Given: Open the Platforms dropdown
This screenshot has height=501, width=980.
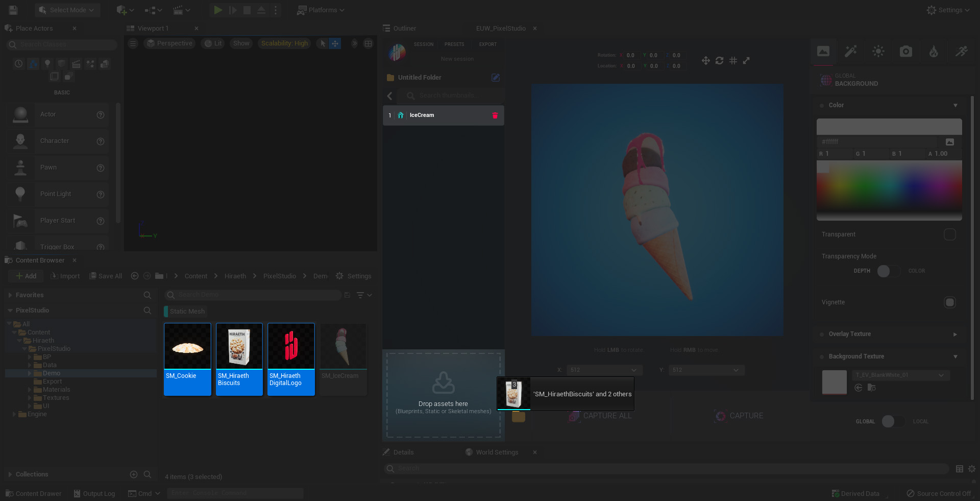Looking at the screenshot, I should (321, 10).
